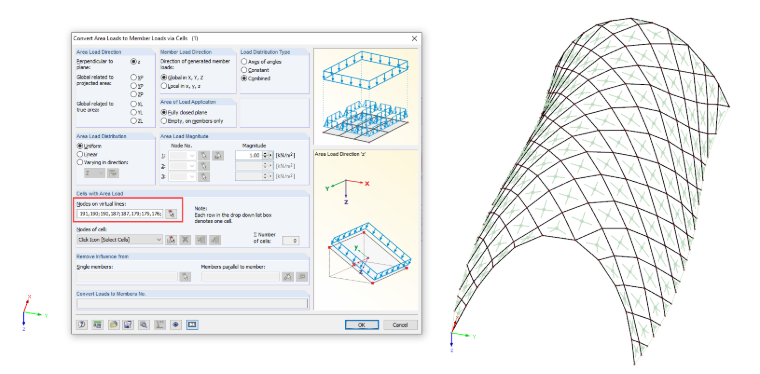Open the varying direction Z dropdown
Image resolution: width=760 pixels, height=374 pixels.
point(95,173)
